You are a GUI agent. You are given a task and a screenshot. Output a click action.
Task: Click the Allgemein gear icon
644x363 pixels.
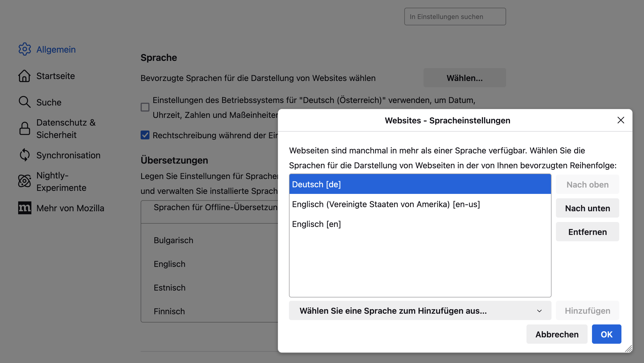pyautogui.click(x=24, y=49)
